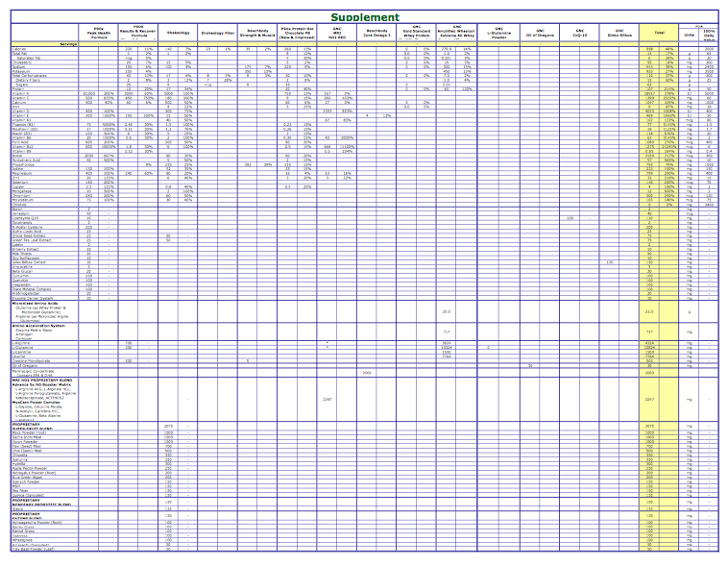Screen dimensions: 728x565
Task: Click the "Beachbody Core Omega 3" header
Action: point(376,33)
